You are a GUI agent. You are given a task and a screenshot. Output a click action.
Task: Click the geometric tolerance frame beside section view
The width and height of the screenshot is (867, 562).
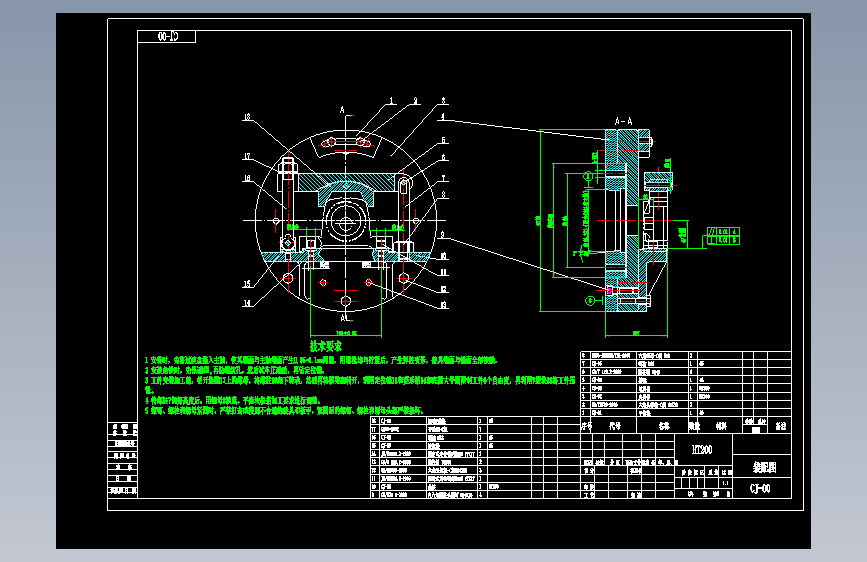click(x=723, y=236)
